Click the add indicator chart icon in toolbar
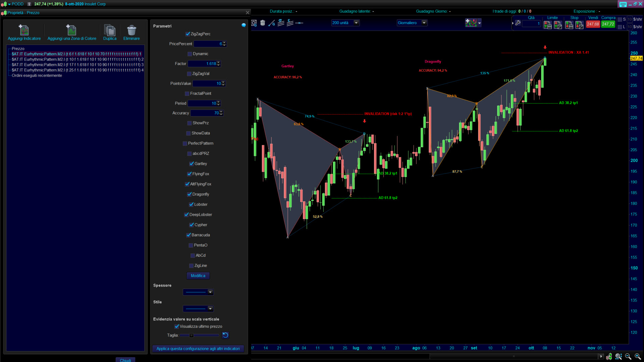644x362 pixels. [x=471, y=23]
